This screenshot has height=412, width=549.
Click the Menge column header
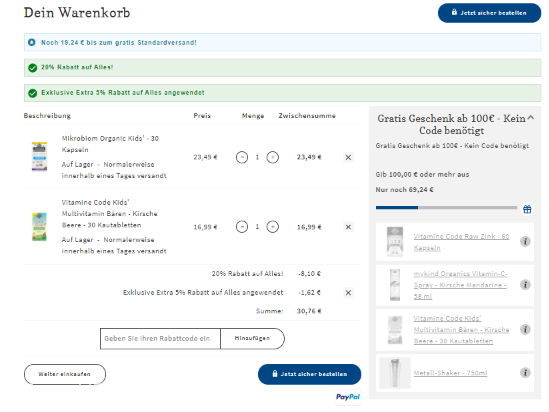[x=253, y=116]
